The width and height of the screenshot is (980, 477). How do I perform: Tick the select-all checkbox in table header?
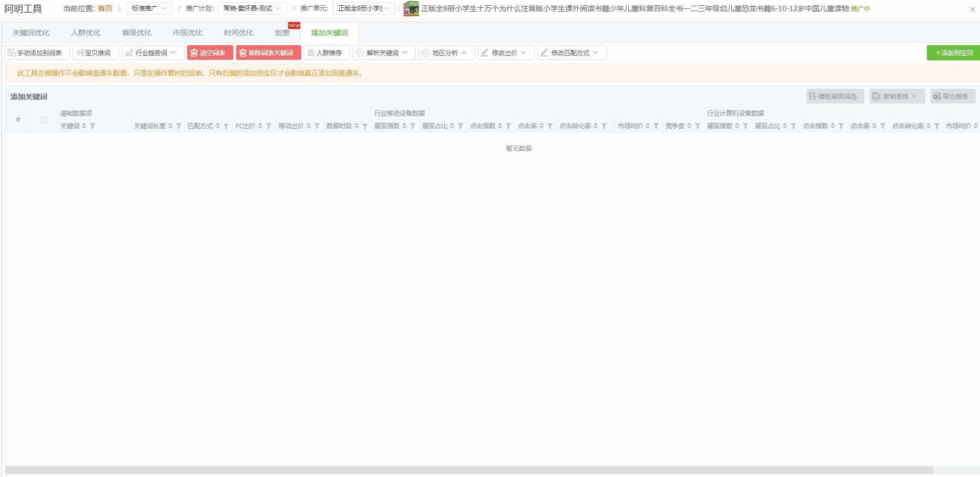pos(45,120)
